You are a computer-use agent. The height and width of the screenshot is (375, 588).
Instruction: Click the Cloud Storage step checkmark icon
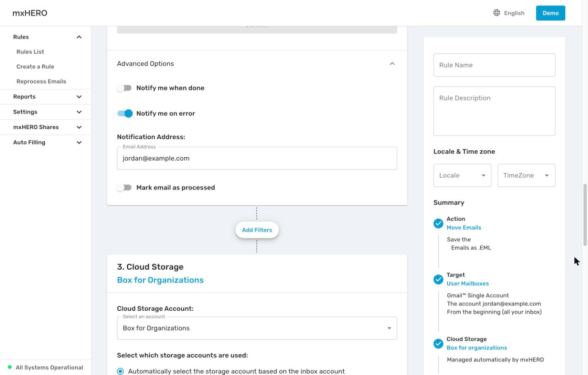coord(438,344)
